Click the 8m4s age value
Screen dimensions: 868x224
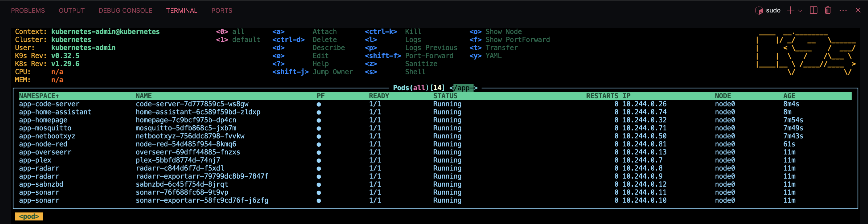pos(791,104)
